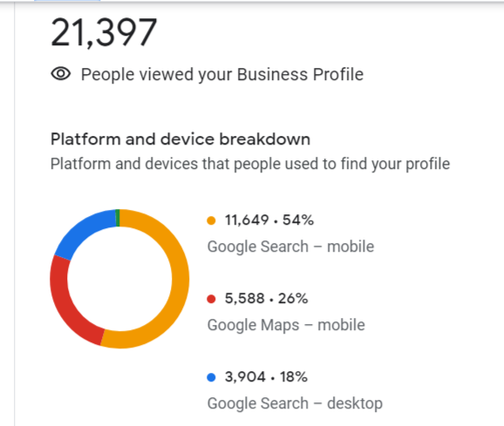
Task: Select the blue donut chart segment
Action: [84, 232]
